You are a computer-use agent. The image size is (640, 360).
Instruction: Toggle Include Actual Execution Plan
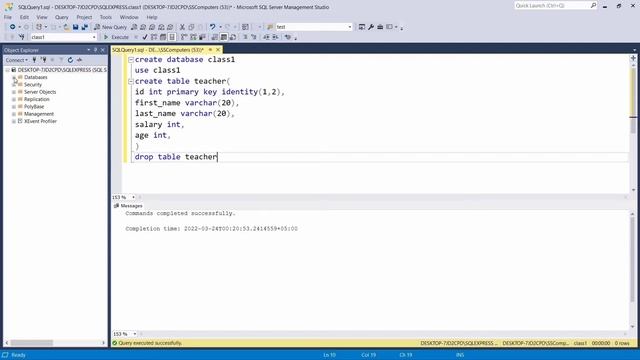click(184, 37)
